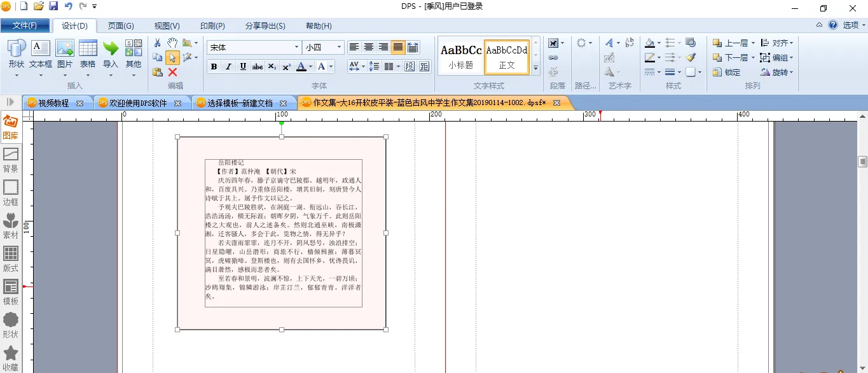Click the cut scissors icon
This screenshot has width=868, height=373.
point(158,43)
